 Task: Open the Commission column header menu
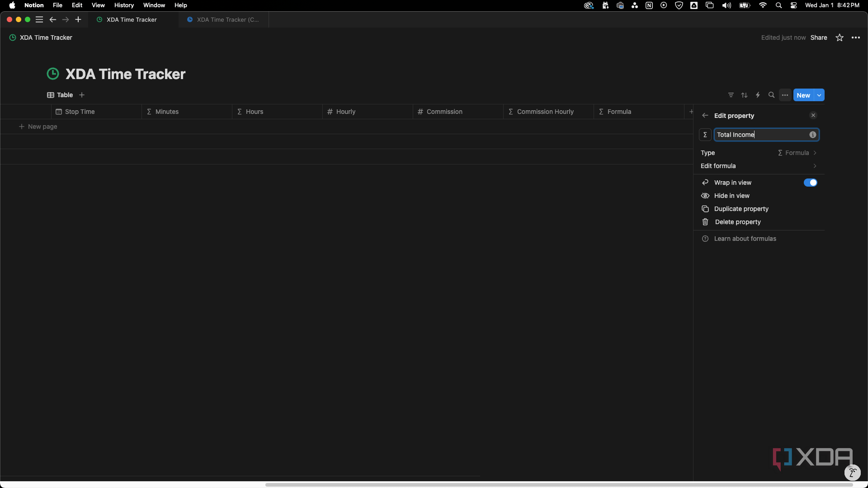point(458,112)
